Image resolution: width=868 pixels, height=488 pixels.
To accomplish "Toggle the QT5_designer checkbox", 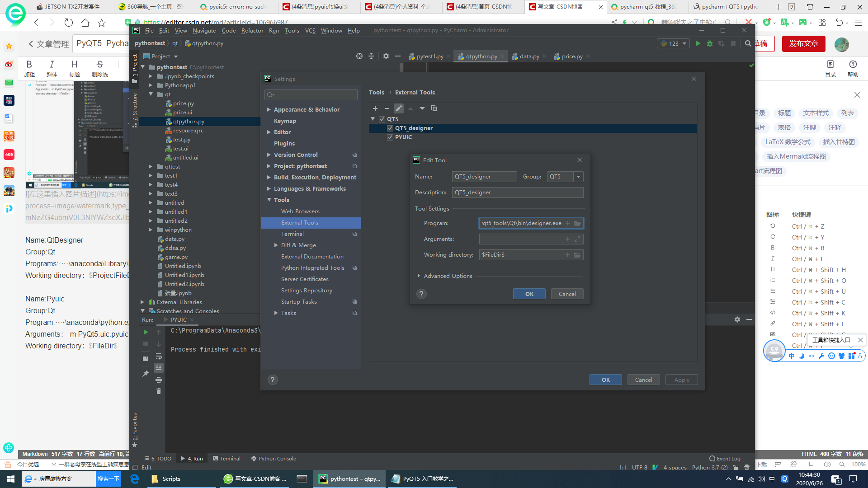I will click(x=390, y=128).
